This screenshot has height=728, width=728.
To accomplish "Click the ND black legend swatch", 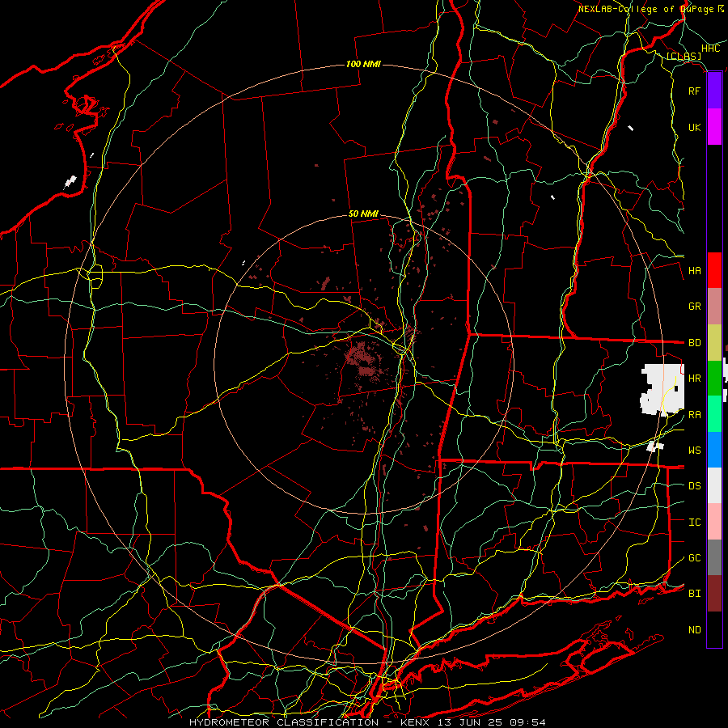I will pyautogui.click(x=714, y=629).
